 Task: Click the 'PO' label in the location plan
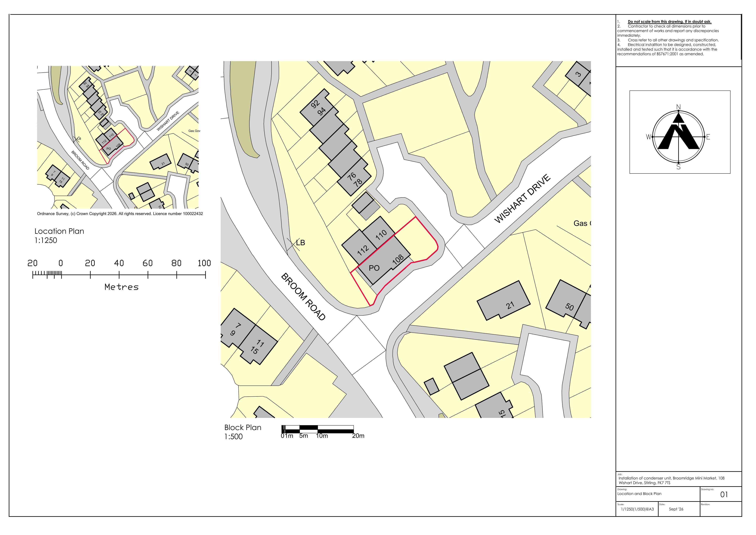[109, 149]
